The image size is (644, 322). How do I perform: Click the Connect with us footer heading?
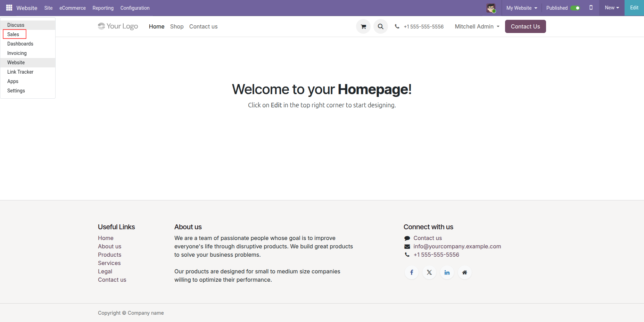428,227
